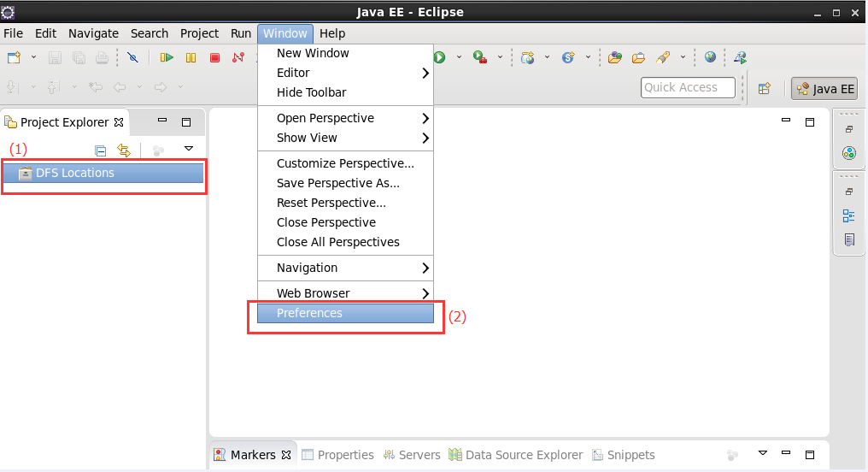Click the New Dynamic Web Project icon
The width and height of the screenshot is (868, 472).
click(528, 57)
